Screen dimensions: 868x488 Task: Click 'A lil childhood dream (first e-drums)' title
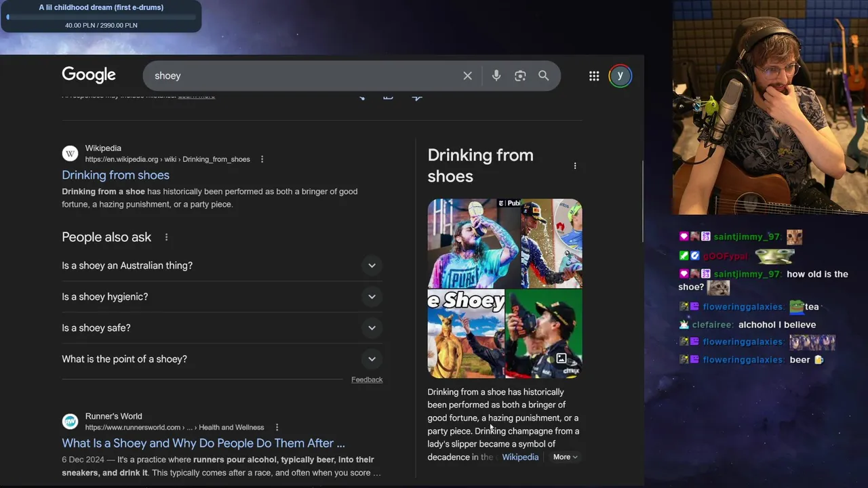(101, 7)
